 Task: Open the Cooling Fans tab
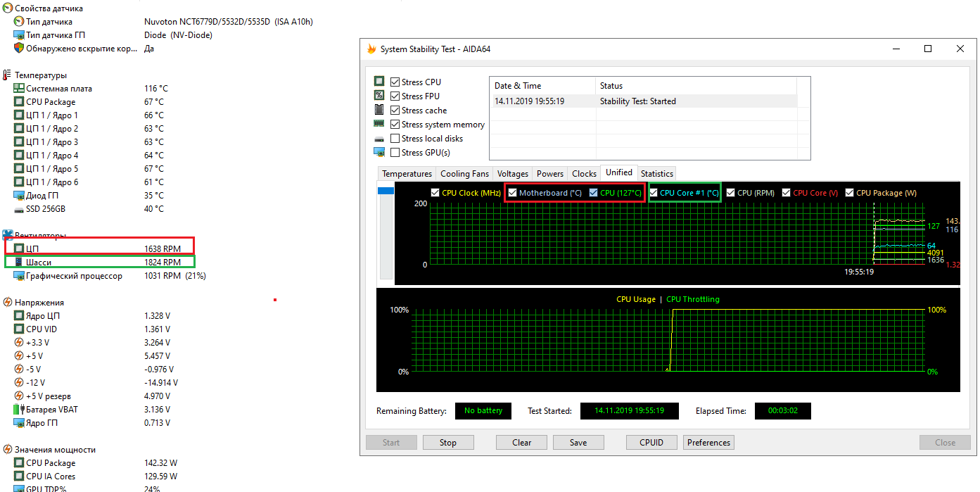click(464, 174)
